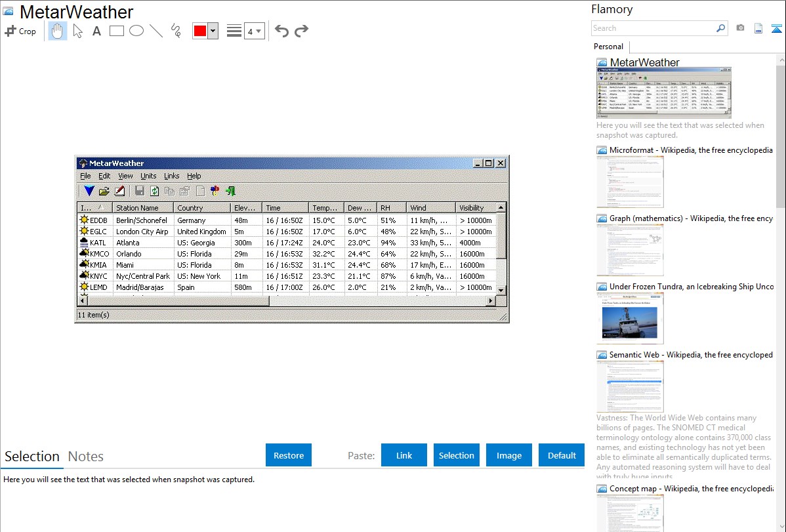Click MetarWeather's blank page toolbar icon
The height and width of the screenshot is (532, 786).
[x=200, y=191]
